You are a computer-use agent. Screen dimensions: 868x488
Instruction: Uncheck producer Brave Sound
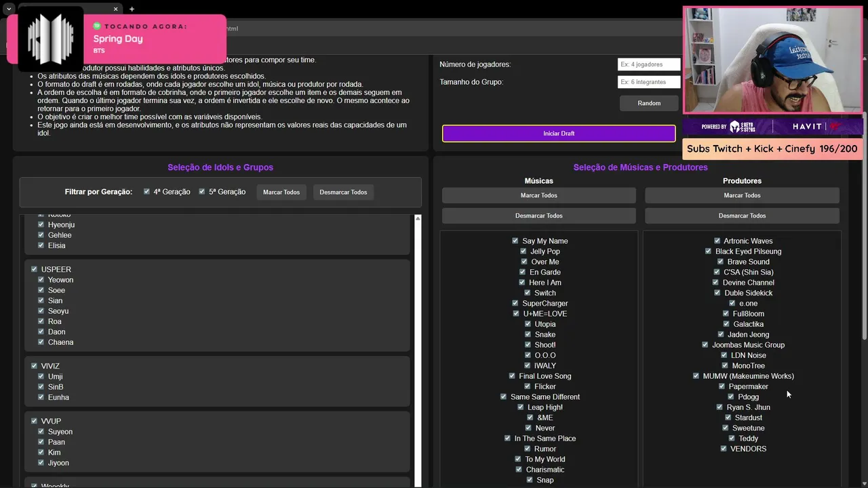pos(720,262)
